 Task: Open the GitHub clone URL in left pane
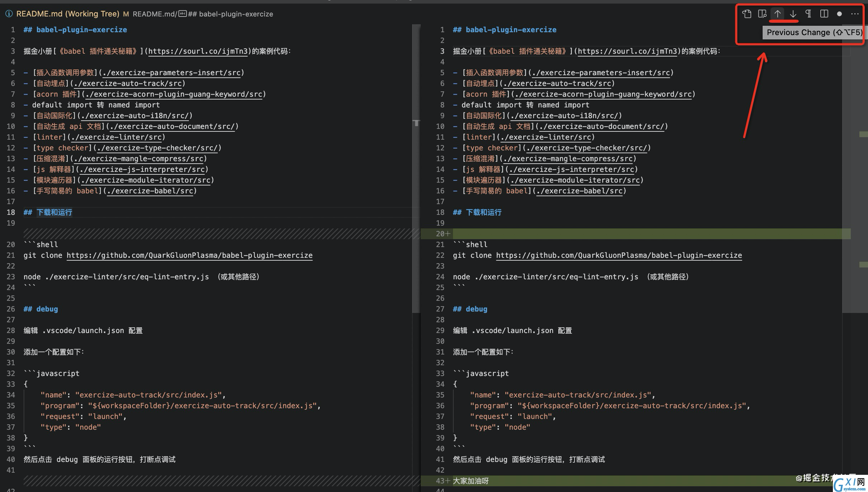pyautogui.click(x=190, y=255)
